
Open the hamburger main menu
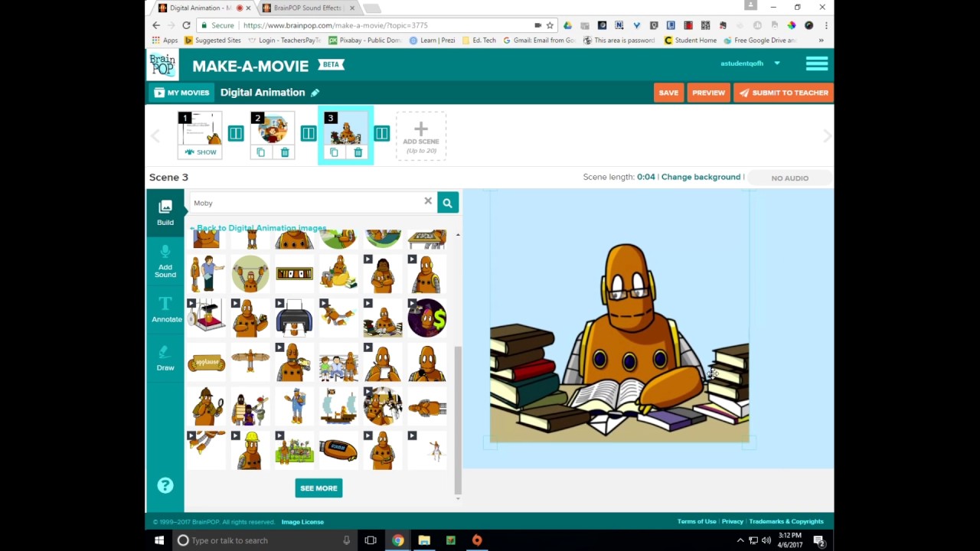tap(816, 64)
